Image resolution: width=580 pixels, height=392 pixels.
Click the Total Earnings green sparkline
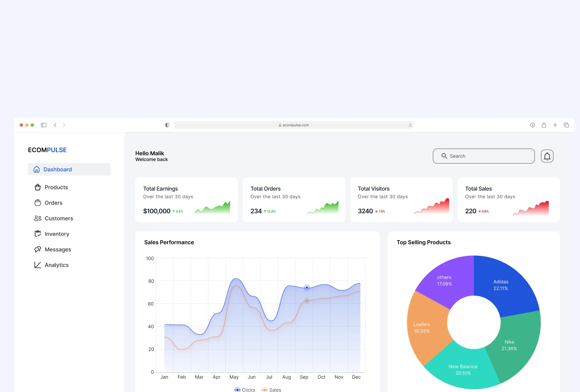click(x=212, y=207)
